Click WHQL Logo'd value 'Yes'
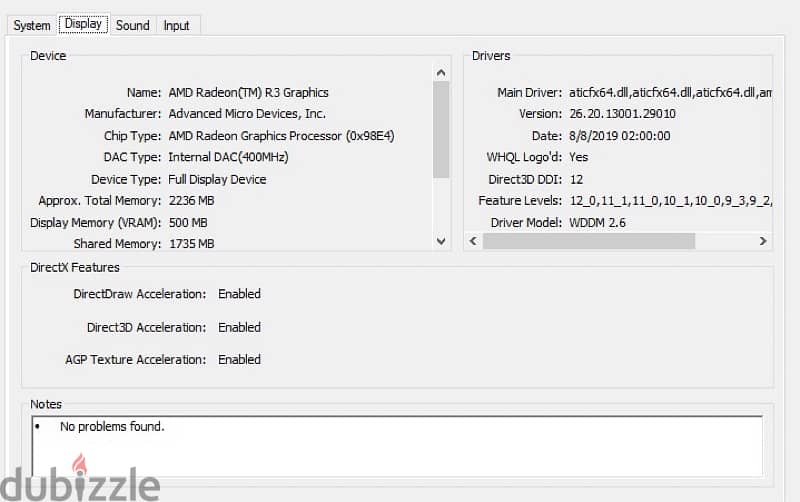This screenshot has height=502, width=800. tap(579, 157)
